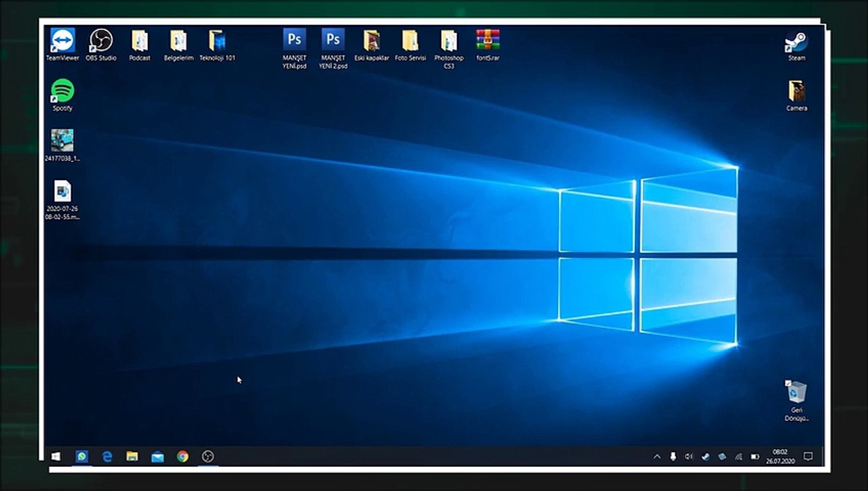This screenshot has height=491, width=868.
Task: Open File Explorer from the taskbar
Action: (x=132, y=456)
